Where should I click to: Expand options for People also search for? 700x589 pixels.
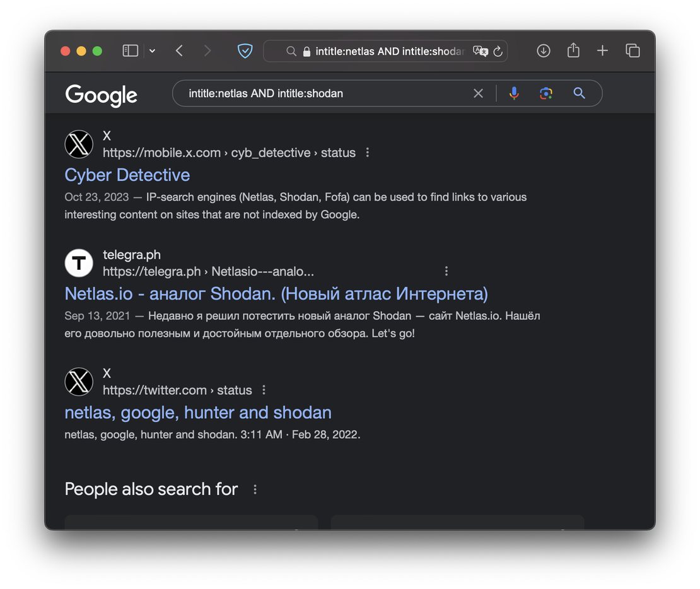(255, 489)
